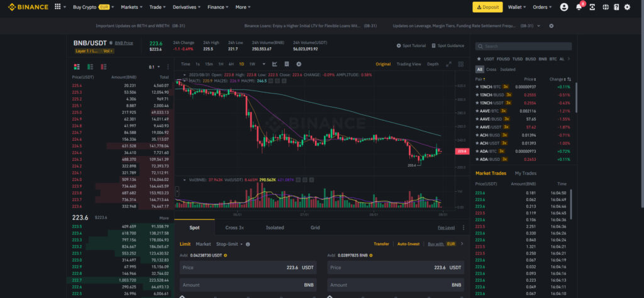Screen dimensions: 644x298
Task: Favorite the ADA/BTC pair star
Action: click(477, 151)
